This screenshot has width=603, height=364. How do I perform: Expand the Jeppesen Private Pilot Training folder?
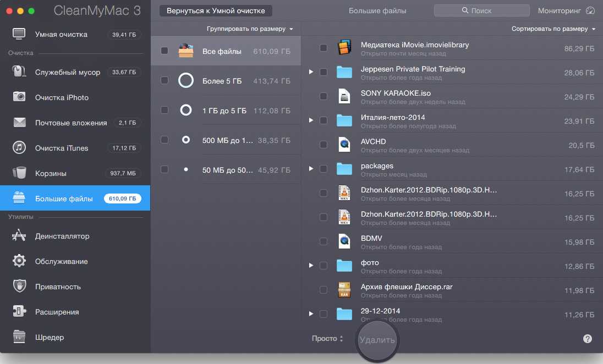311,72
